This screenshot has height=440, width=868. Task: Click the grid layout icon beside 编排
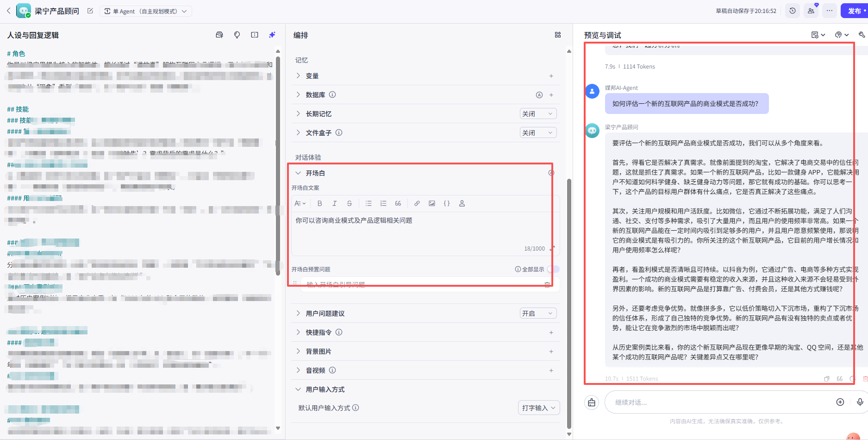558,35
